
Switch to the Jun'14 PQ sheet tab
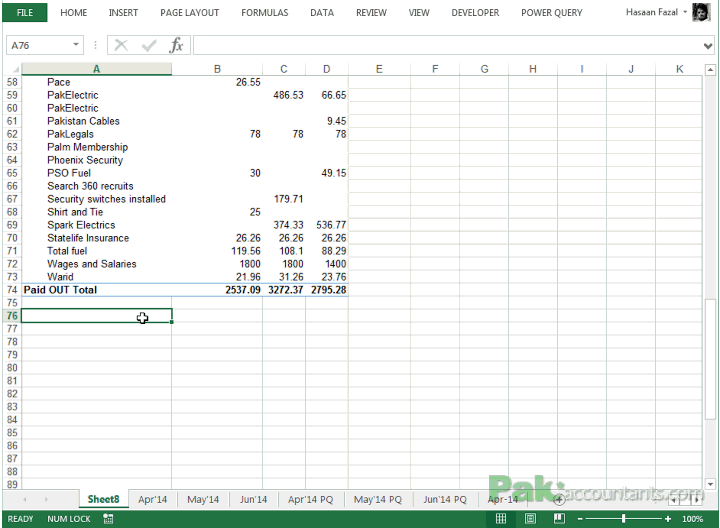pos(444,500)
